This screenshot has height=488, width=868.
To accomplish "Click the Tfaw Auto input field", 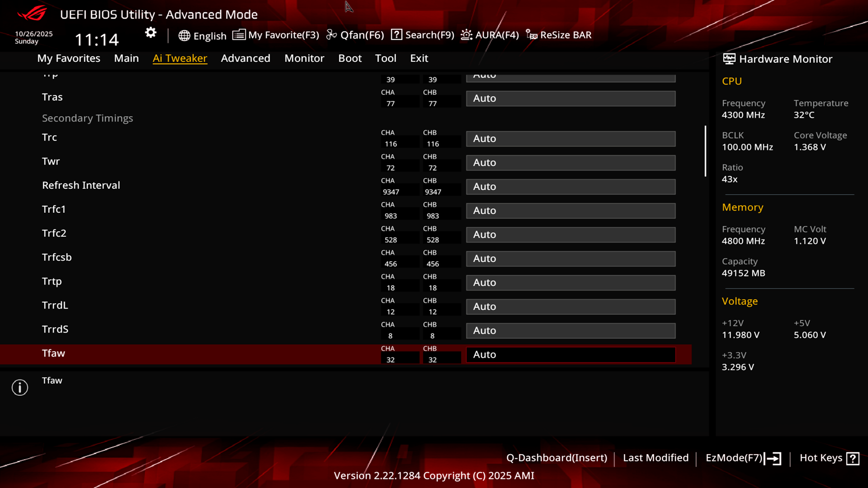I will pos(571,355).
